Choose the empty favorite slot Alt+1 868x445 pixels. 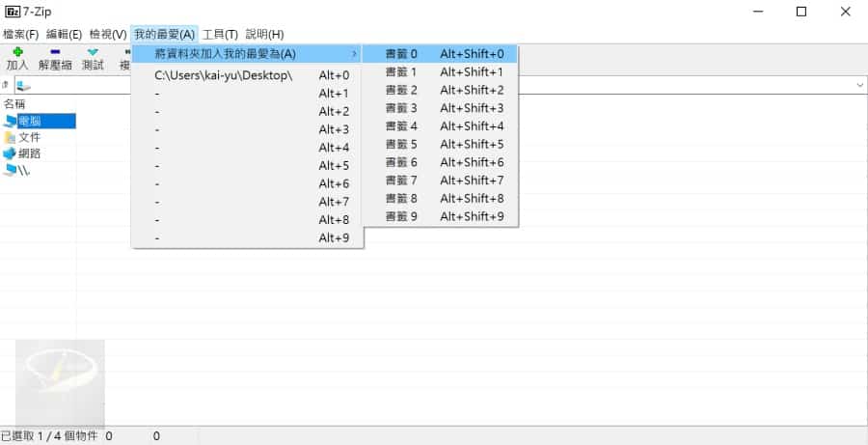click(248, 94)
